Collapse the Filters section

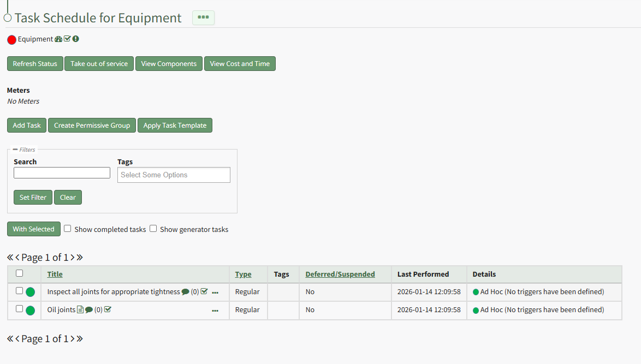tap(15, 149)
